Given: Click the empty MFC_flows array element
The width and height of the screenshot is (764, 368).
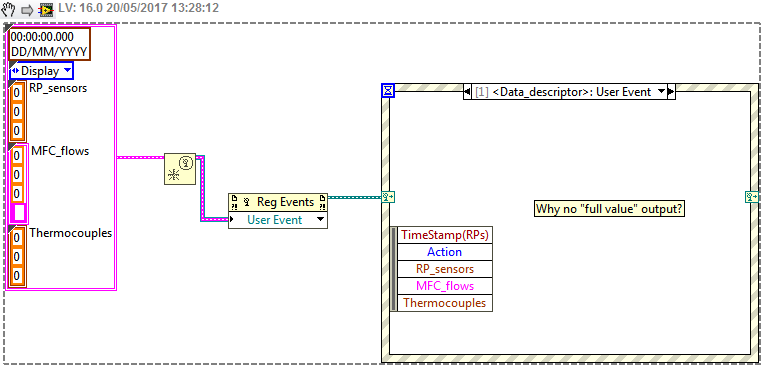Looking at the screenshot, I should click(x=19, y=213).
